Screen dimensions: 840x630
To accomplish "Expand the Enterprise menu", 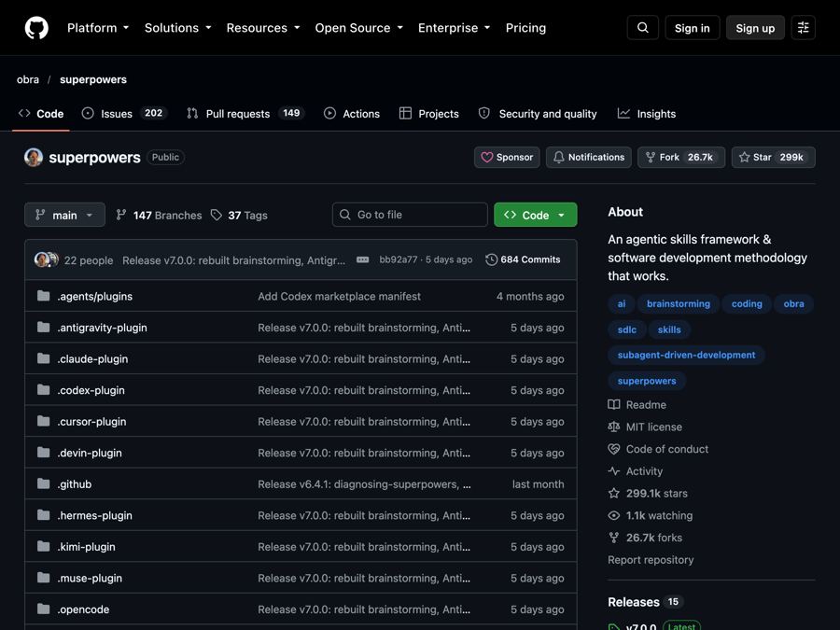I will point(455,28).
